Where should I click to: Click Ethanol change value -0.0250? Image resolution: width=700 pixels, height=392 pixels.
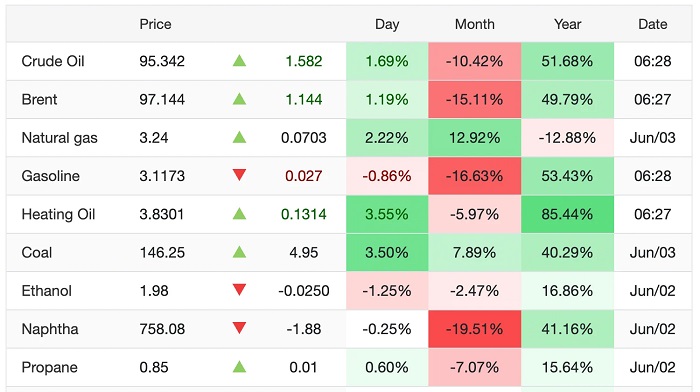(x=304, y=291)
